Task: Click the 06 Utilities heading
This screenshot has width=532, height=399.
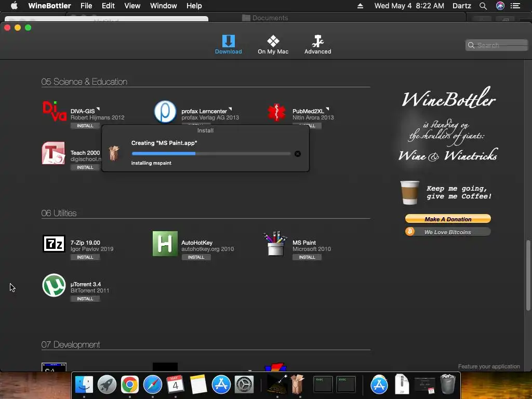Action: 59,213
